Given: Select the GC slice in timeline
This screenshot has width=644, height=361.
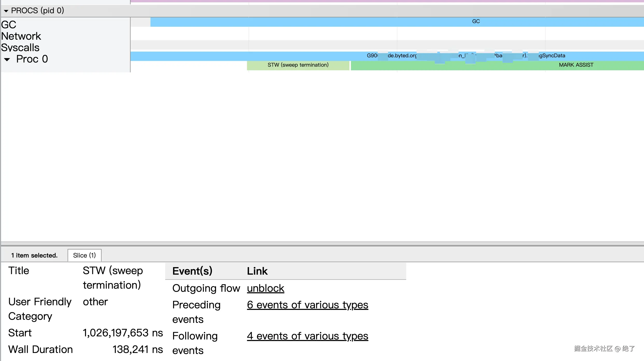Looking at the screenshot, I should (476, 22).
